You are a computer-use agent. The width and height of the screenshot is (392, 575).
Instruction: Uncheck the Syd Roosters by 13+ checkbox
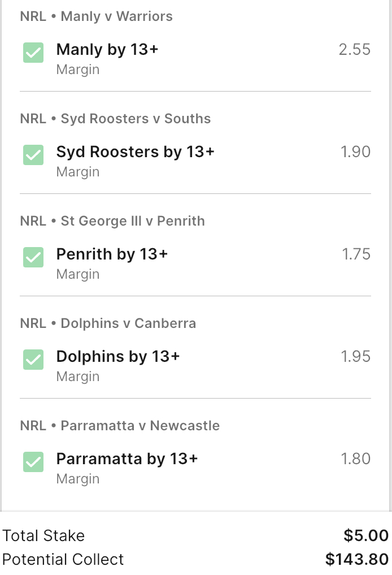tap(33, 155)
